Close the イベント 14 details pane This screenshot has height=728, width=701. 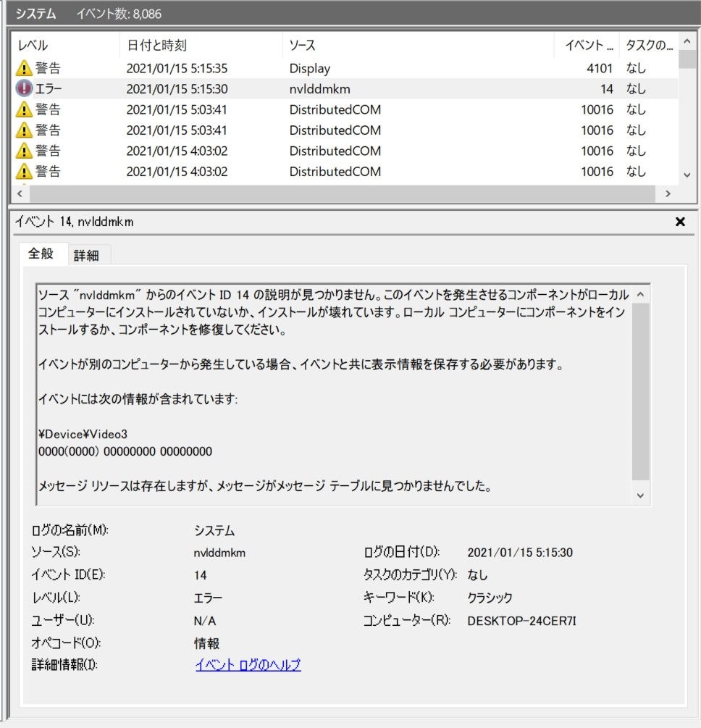(x=679, y=222)
